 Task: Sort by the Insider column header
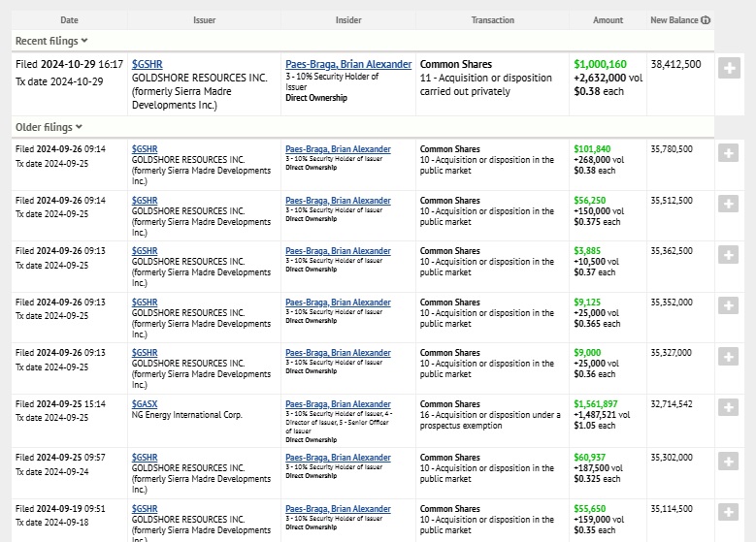(x=348, y=19)
